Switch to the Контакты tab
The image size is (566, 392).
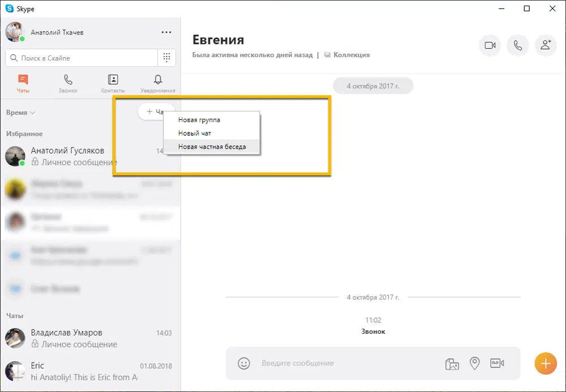tap(113, 84)
